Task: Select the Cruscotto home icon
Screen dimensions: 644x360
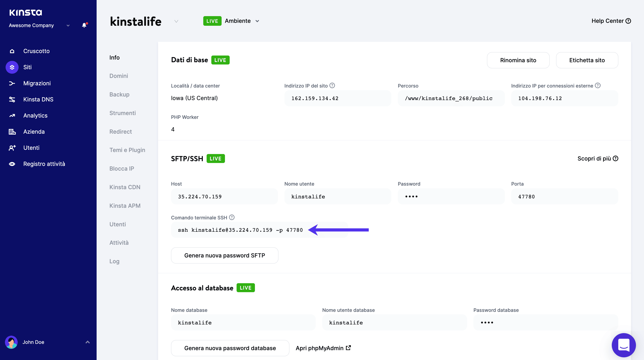Action: pyautogui.click(x=12, y=51)
